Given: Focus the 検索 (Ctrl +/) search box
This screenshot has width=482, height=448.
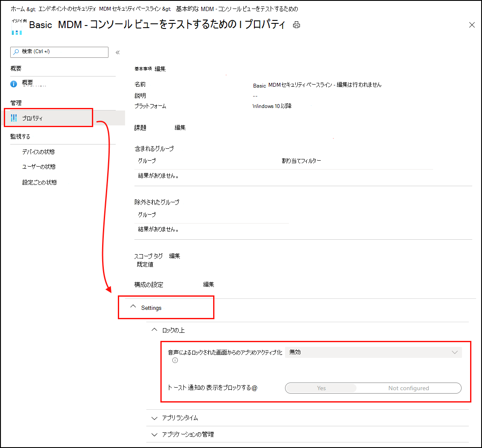Looking at the screenshot, I should [x=59, y=52].
